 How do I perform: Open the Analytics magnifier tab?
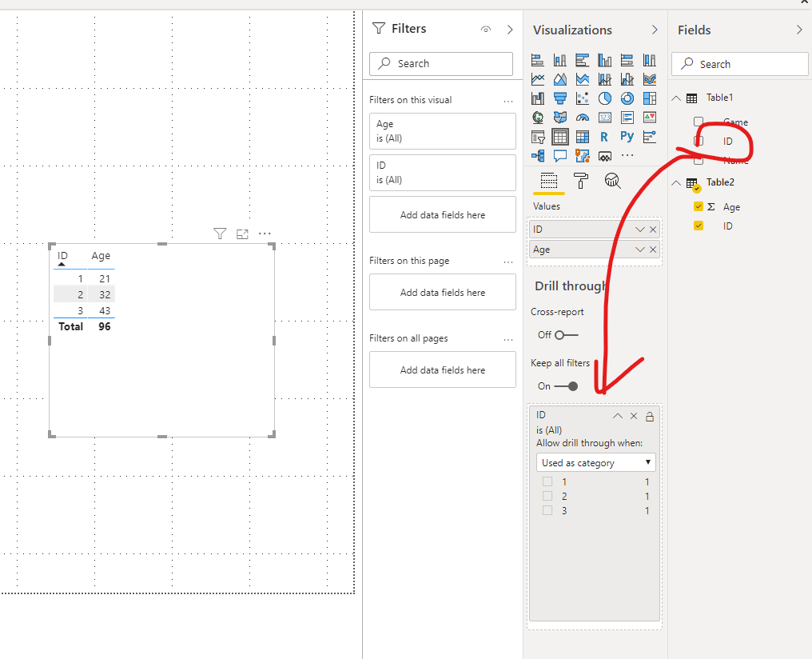point(613,181)
